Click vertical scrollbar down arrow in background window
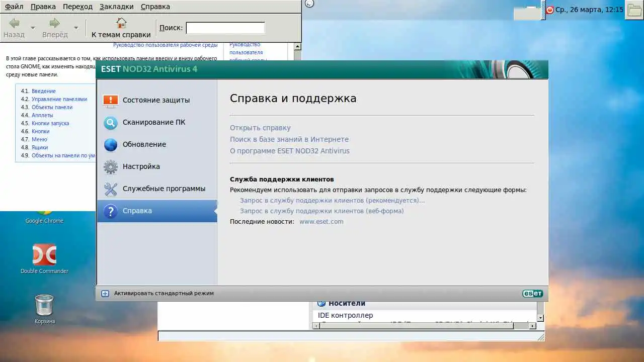The width and height of the screenshot is (644, 362). point(540,318)
